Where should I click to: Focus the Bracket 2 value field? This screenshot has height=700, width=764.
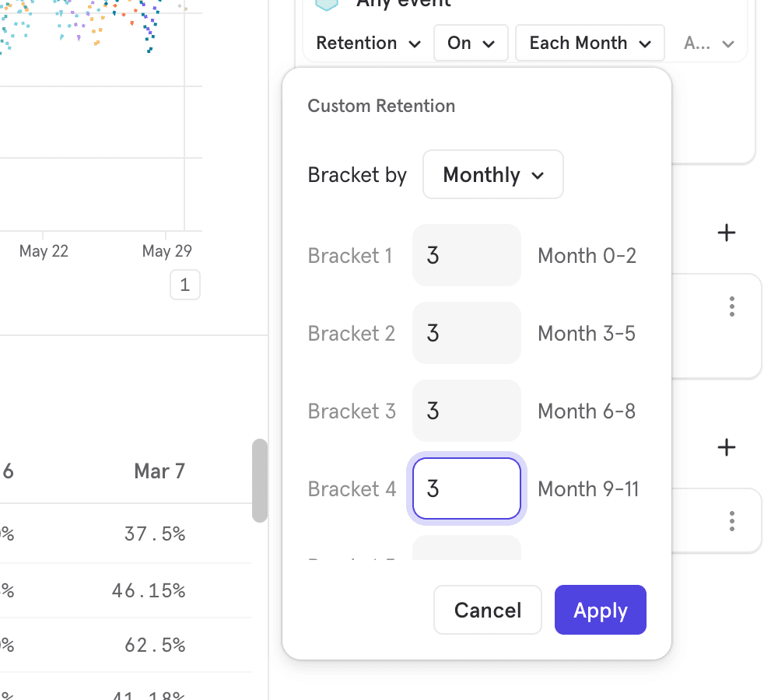[466, 334]
